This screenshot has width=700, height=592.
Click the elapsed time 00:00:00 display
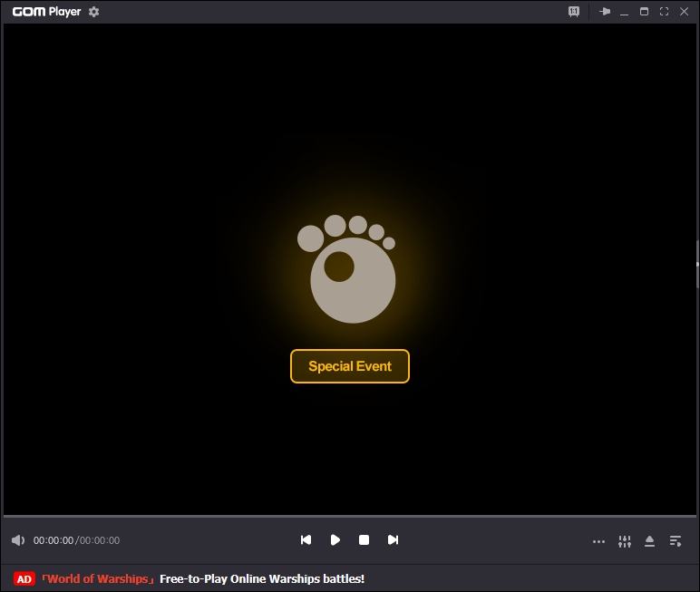(x=53, y=540)
